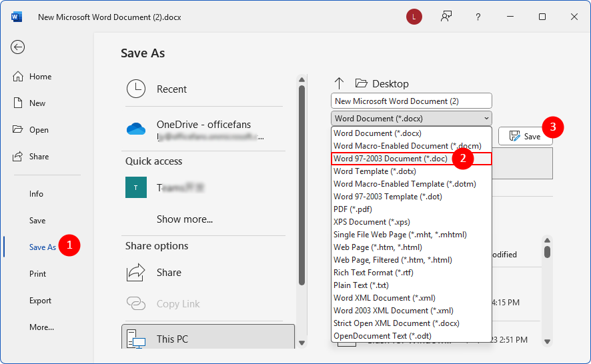Screen dimensions: 591x364
Task: Pick Plain Text (*.txt) from list
Action: [361, 285]
